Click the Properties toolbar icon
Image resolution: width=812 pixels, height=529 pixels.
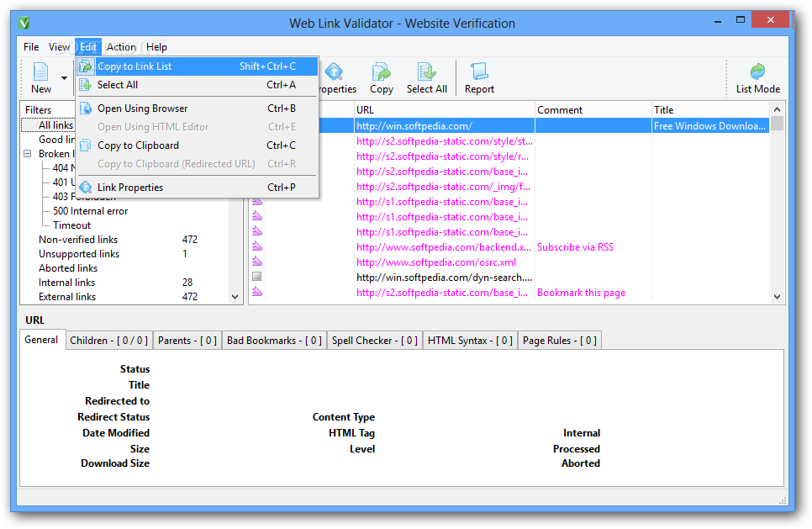[335, 78]
